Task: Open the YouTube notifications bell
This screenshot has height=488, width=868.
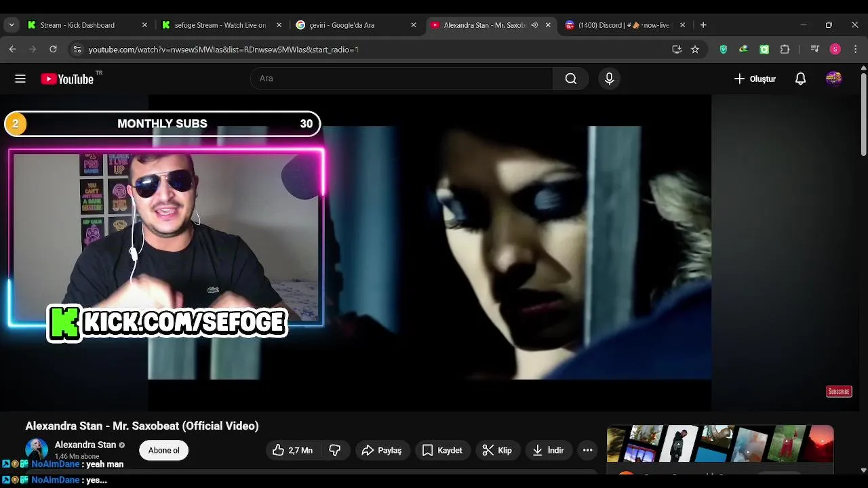Action: pyautogui.click(x=800, y=79)
